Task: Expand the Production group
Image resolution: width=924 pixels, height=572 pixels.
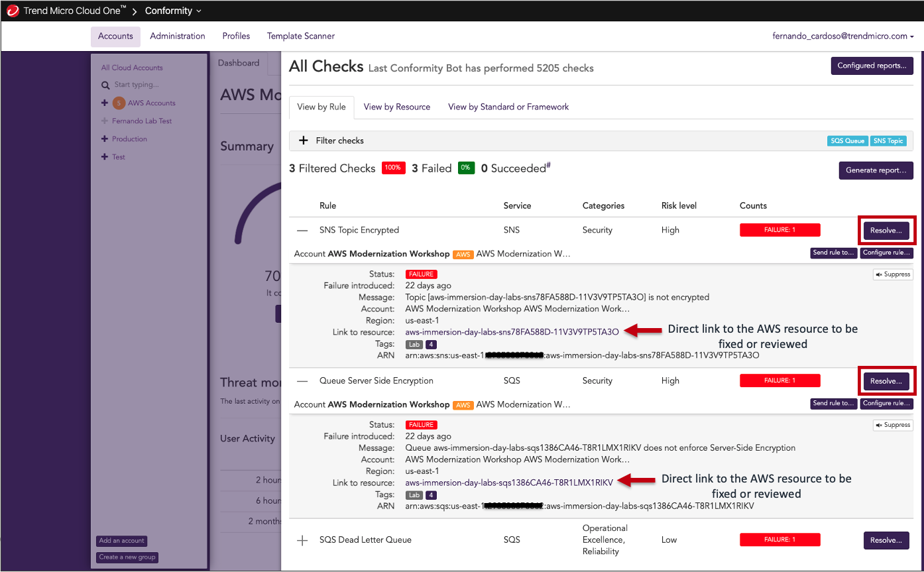Action: [105, 139]
